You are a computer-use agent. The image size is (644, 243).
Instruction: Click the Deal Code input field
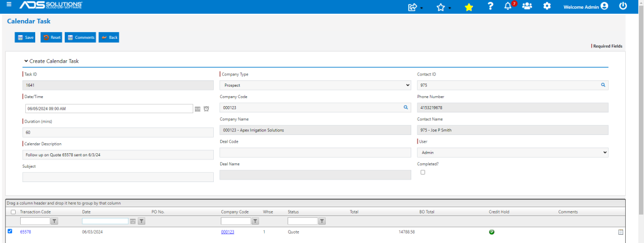click(x=316, y=153)
